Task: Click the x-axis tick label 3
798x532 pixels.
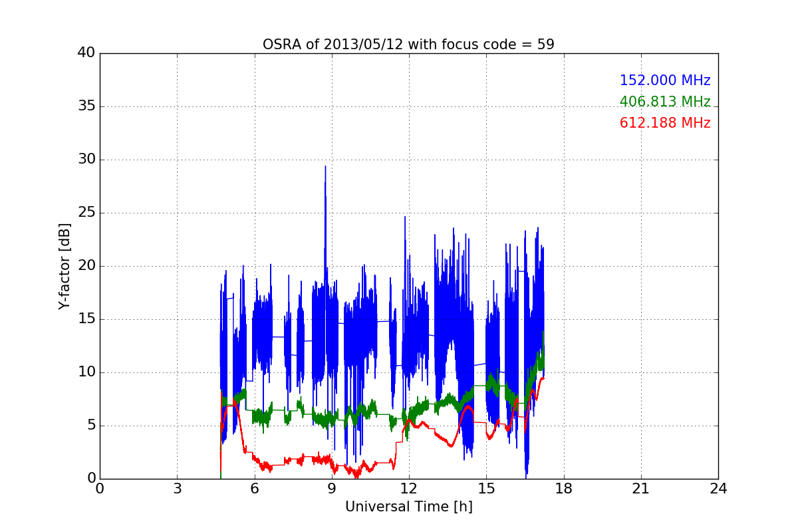Action: [x=177, y=489]
